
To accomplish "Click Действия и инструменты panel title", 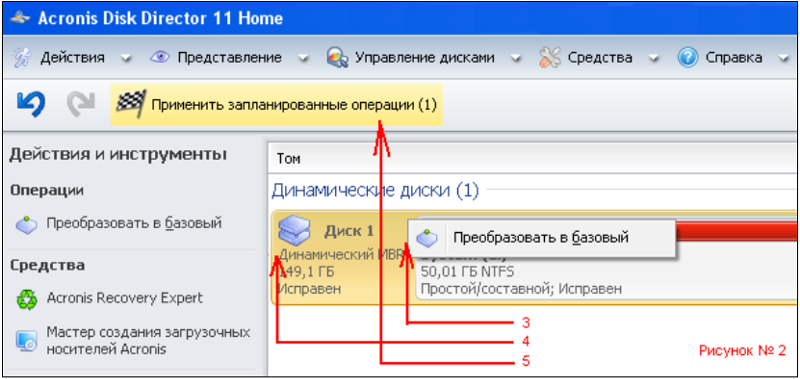I will (x=118, y=154).
